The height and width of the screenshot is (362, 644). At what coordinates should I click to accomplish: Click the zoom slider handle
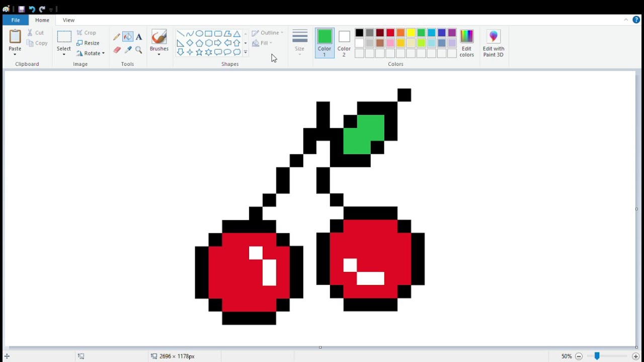click(597, 356)
